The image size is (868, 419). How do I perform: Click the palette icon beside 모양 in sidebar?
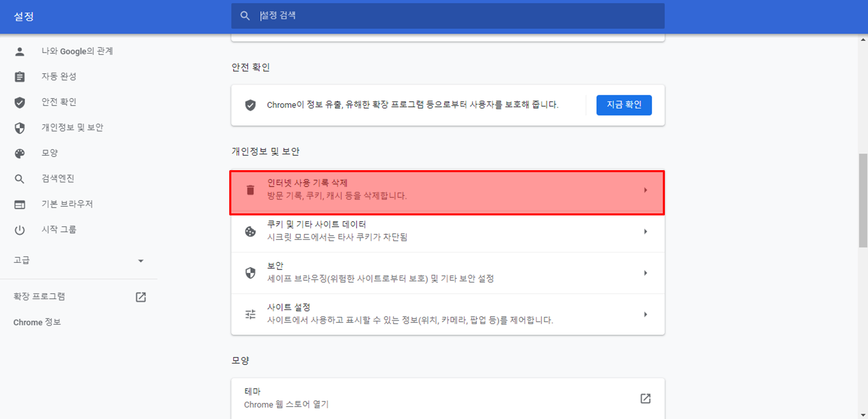tap(20, 153)
